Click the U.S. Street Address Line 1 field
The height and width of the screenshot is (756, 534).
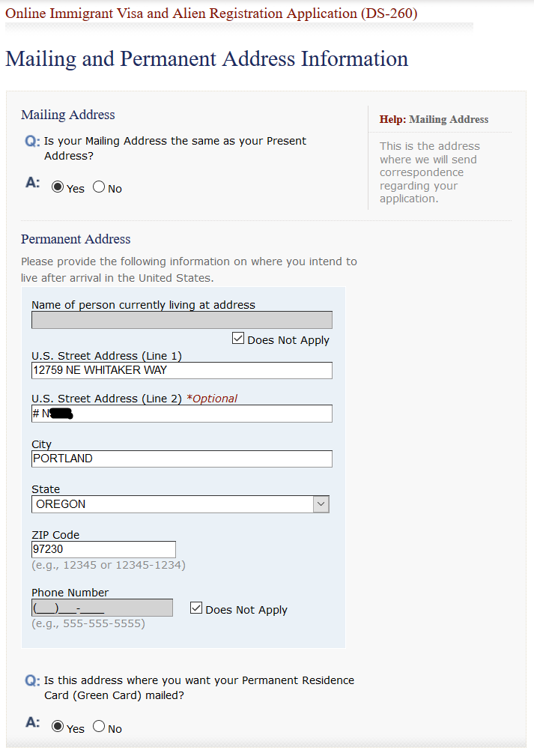182,370
